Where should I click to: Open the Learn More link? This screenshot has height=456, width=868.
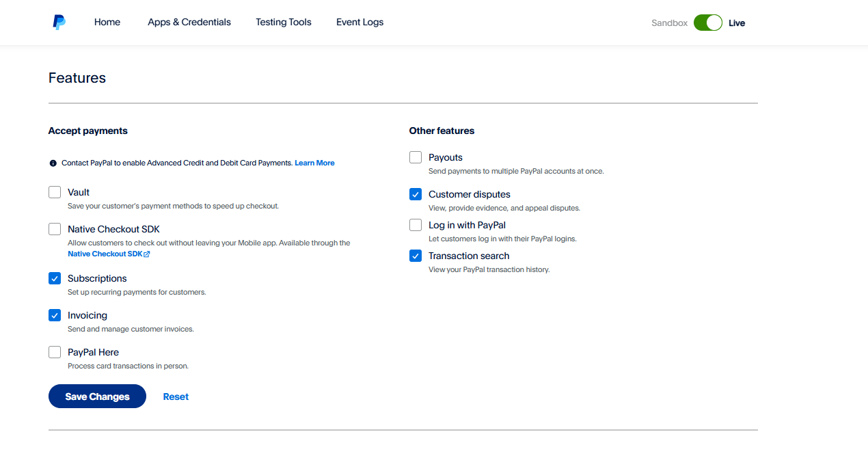314,163
